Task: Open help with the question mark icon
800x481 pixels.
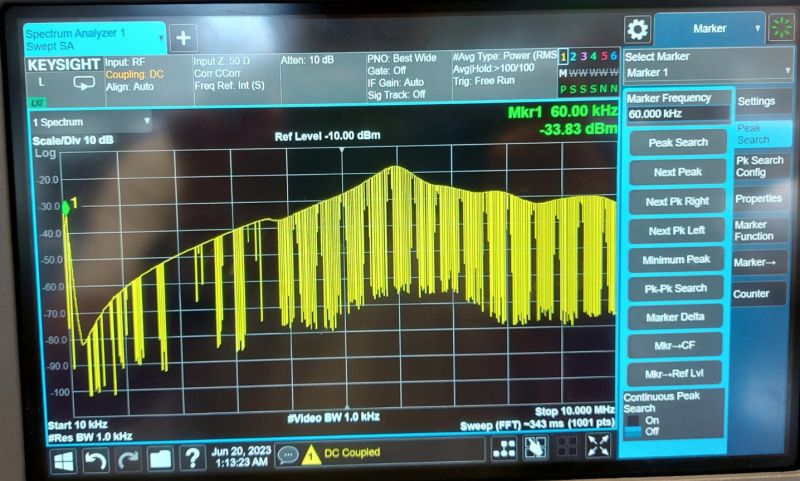Action: click(192, 458)
